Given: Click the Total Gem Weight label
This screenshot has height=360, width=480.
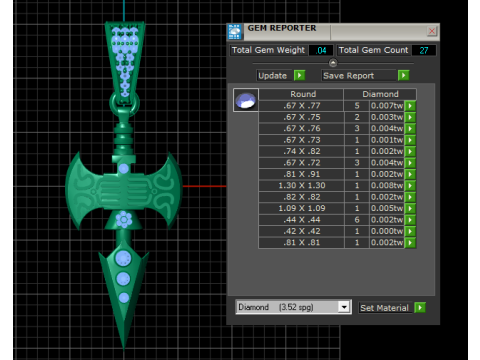Looking at the screenshot, I should click(268, 50).
